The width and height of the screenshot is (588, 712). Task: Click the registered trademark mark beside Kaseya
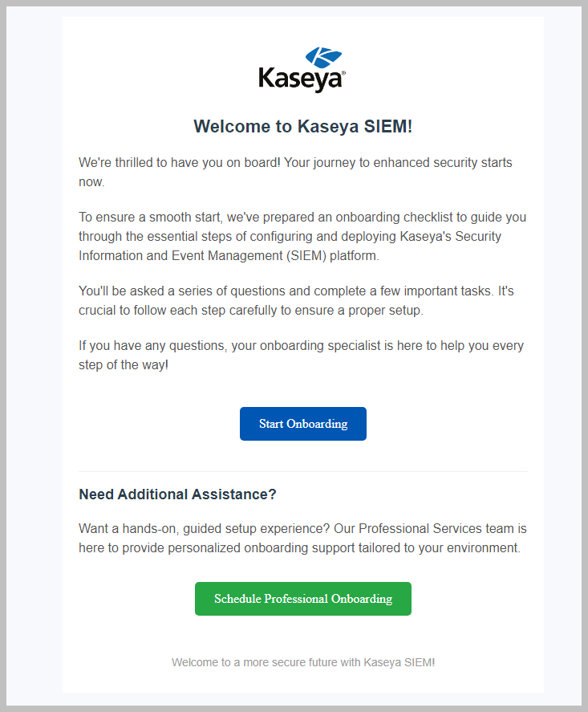[343, 72]
